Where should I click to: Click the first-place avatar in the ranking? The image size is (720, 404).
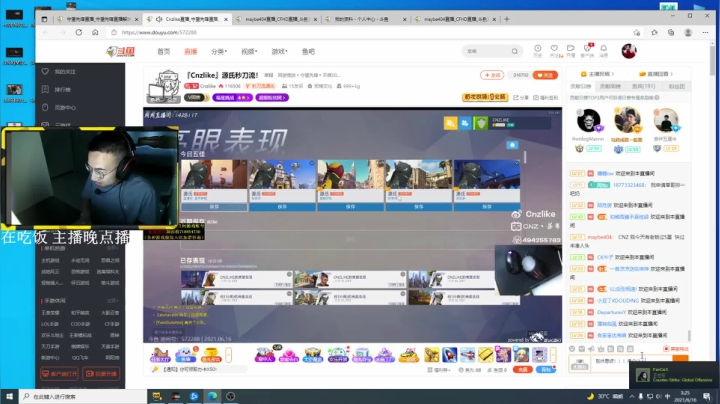coord(627,120)
